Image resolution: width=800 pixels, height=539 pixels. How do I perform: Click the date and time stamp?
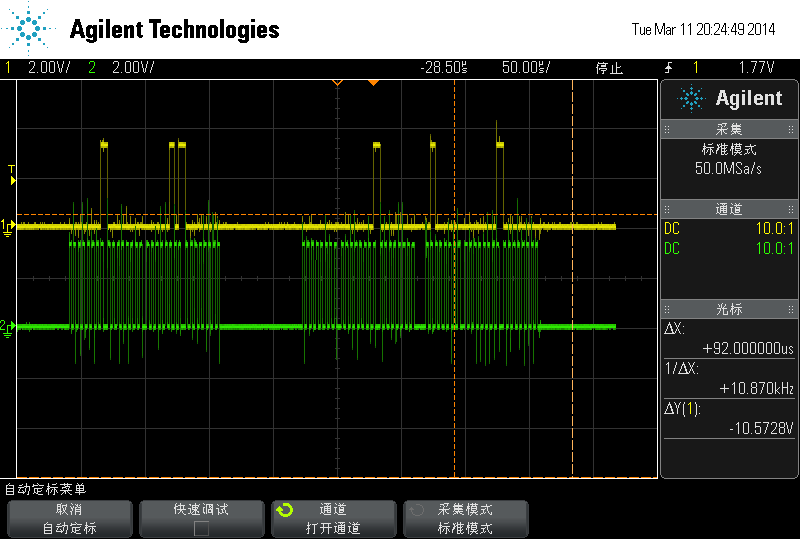(x=703, y=30)
